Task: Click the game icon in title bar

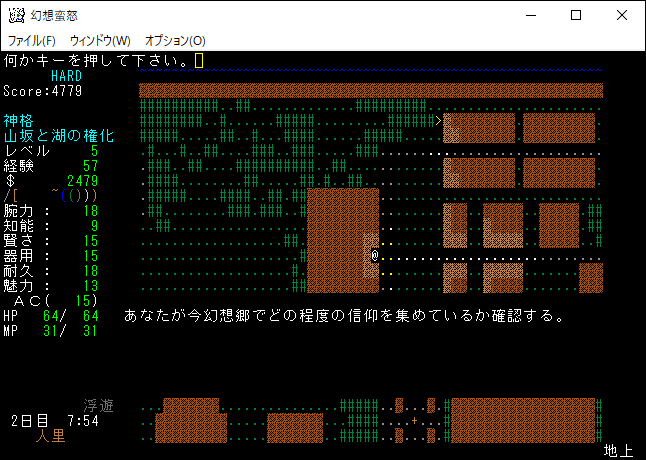Action: tap(17, 15)
